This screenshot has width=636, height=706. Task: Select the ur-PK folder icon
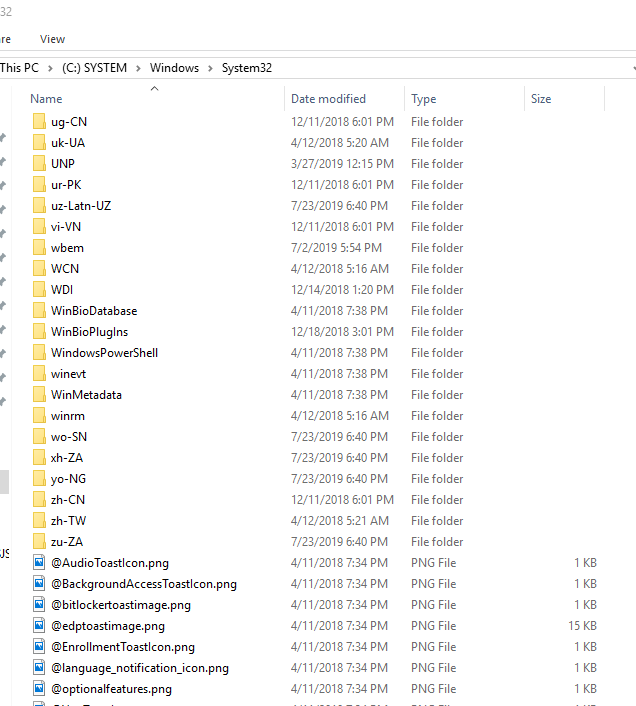point(39,185)
